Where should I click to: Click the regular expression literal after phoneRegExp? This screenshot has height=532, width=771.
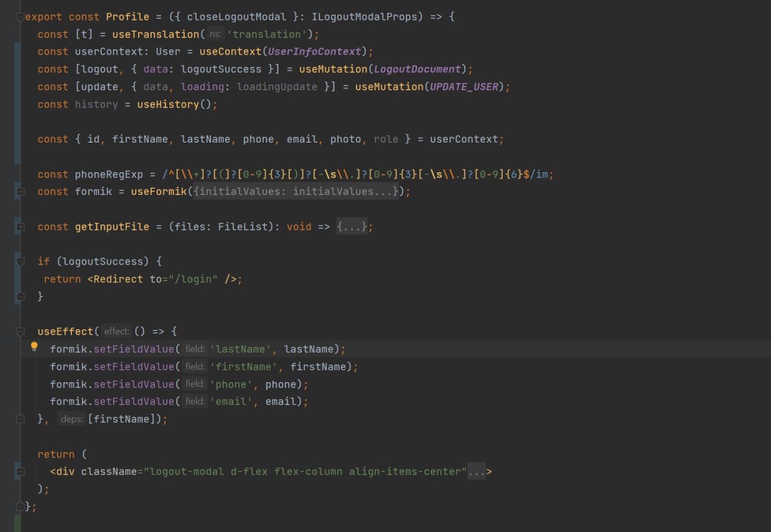(355, 175)
